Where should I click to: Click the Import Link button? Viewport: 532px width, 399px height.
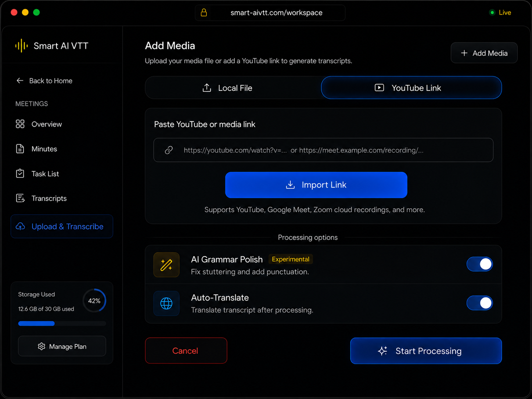click(316, 185)
